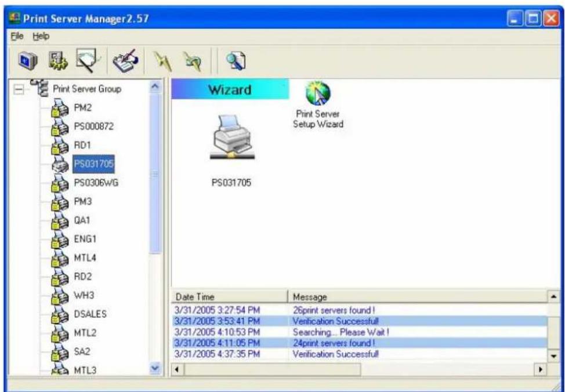Click the printer icon beside MTL2
The width and height of the screenshot is (565, 392).
pos(60,333)
